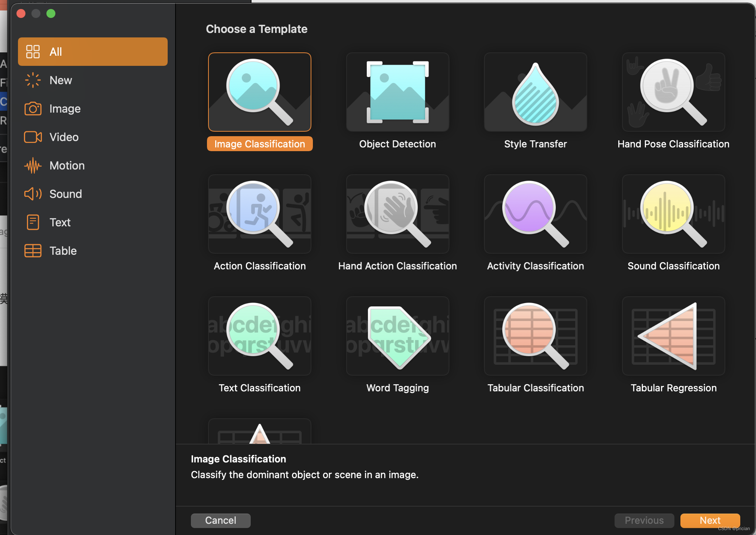Click the Image Classification template thumbnail
The image size is (756, 535).
click(259, 92)
